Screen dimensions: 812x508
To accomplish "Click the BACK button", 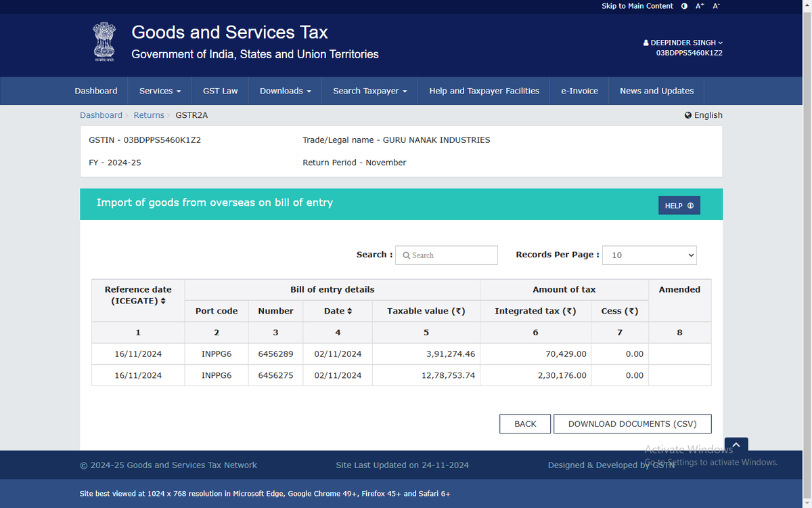I will tap(525, 424).
